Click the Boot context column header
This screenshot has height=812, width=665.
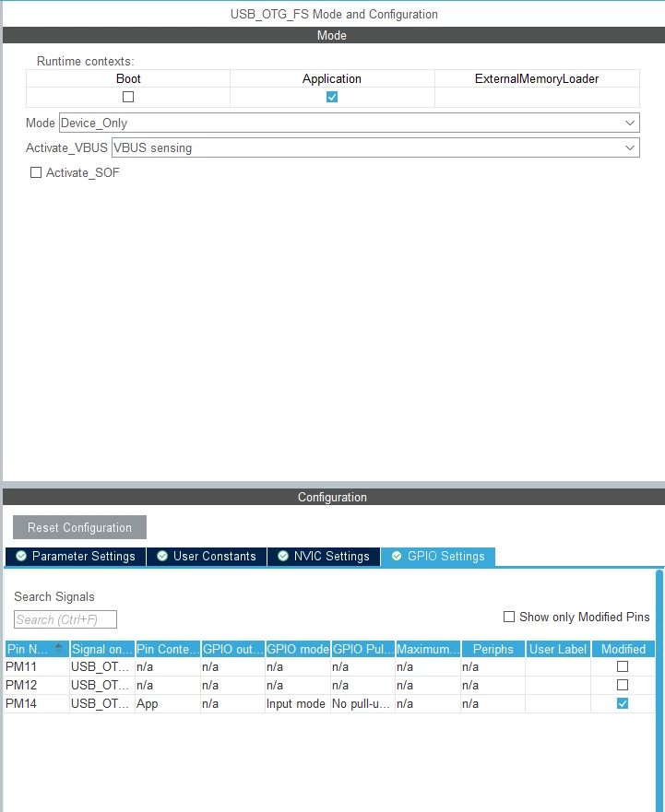point(128,78)
